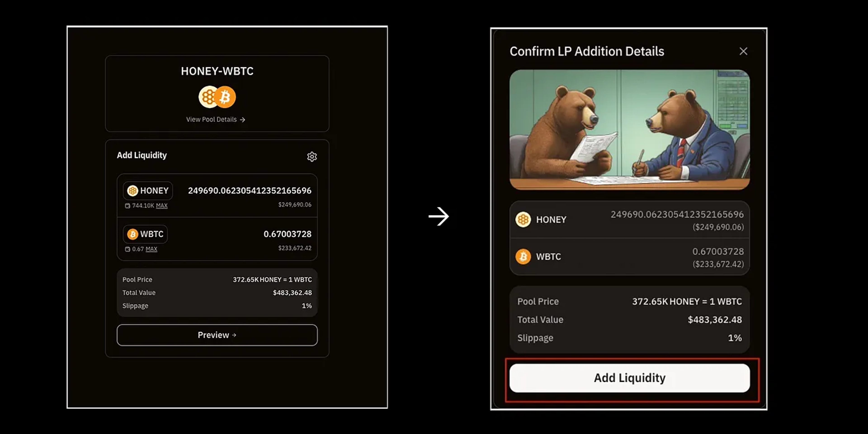The height and width of the screenshot is (434, 868).
Task: Click the wallet icon beside 744.10K balance
Action: (127, 206)
